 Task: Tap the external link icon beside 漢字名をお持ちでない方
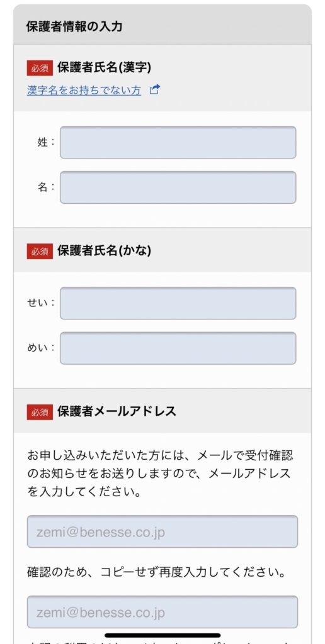[x=155, y=89]
